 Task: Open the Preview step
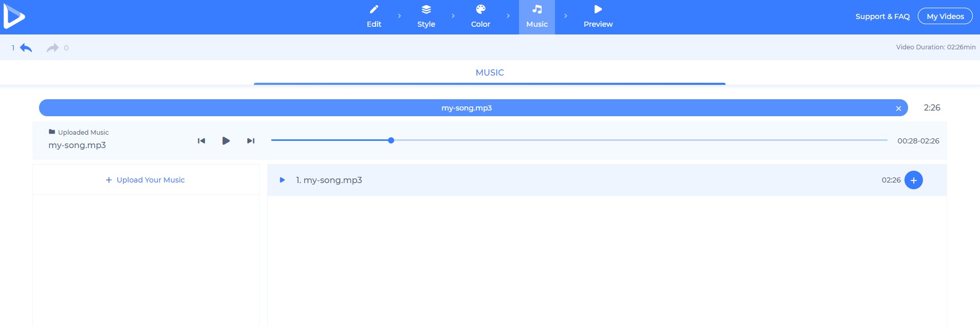(x=598, y=16)
